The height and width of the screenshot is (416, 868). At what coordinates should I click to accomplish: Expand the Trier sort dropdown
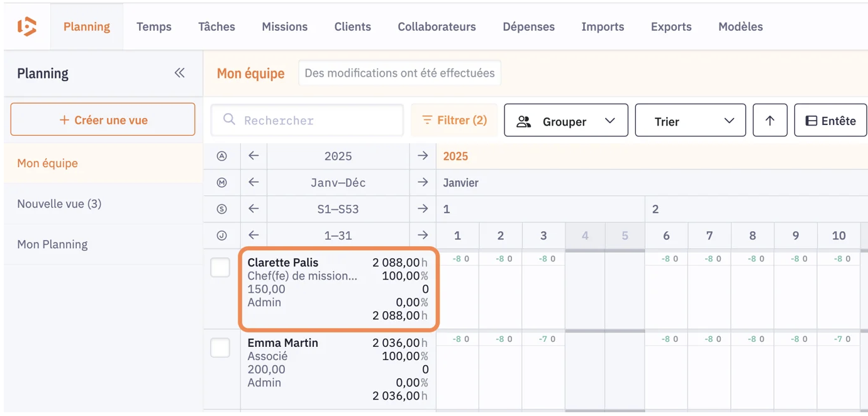[690, 121]
